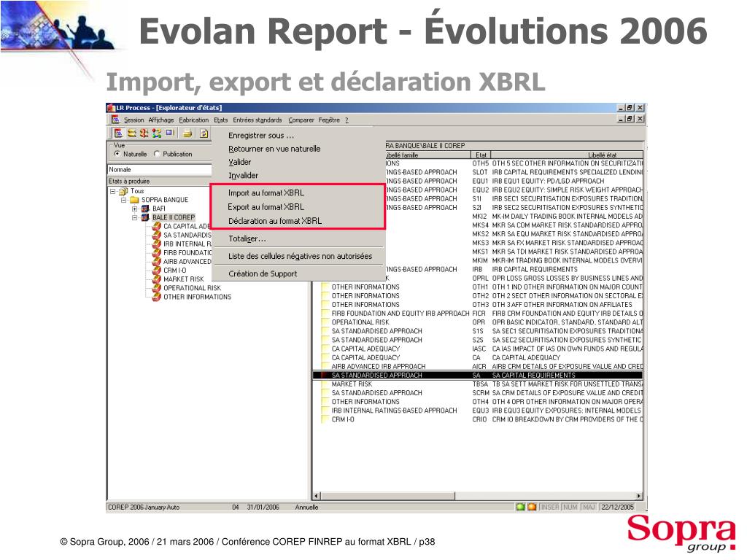747x560 pixels.
Task: Click the SOPRA BANQUE folder icon
Action: click(x=134, y=200)
